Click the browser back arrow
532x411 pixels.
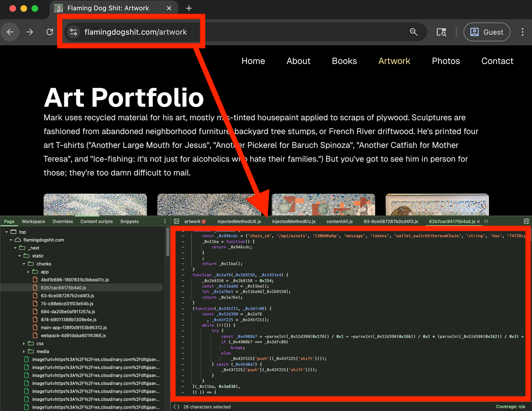[10, 32]
